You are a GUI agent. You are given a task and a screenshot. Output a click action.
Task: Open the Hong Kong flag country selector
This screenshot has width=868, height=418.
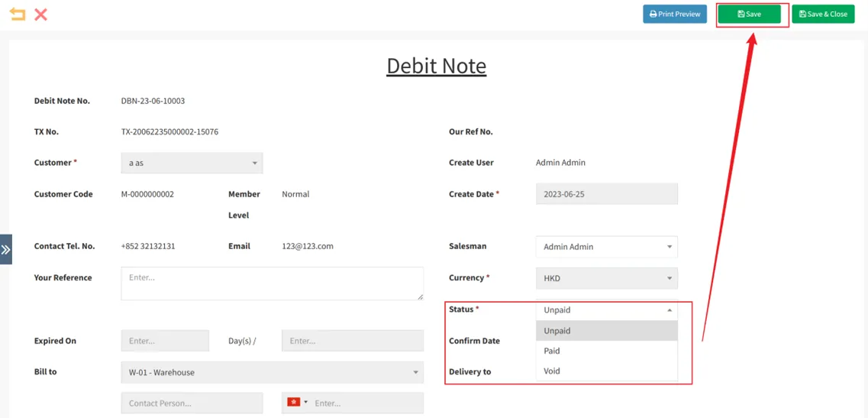(x=296, y=403)
